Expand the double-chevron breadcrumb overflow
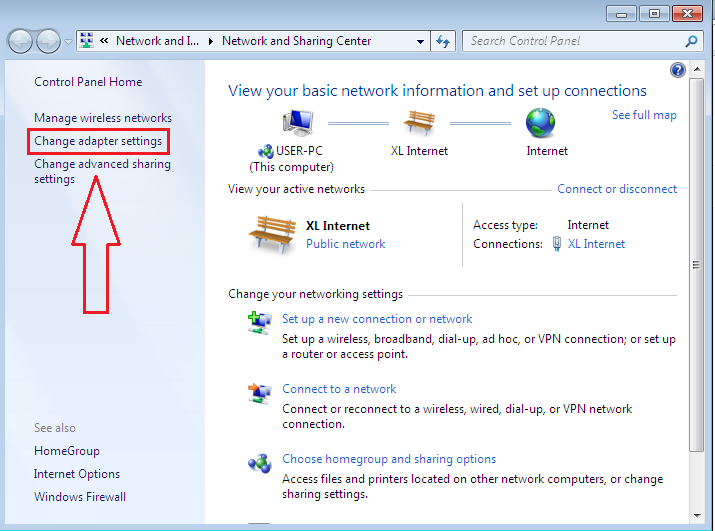 [104, 41]
